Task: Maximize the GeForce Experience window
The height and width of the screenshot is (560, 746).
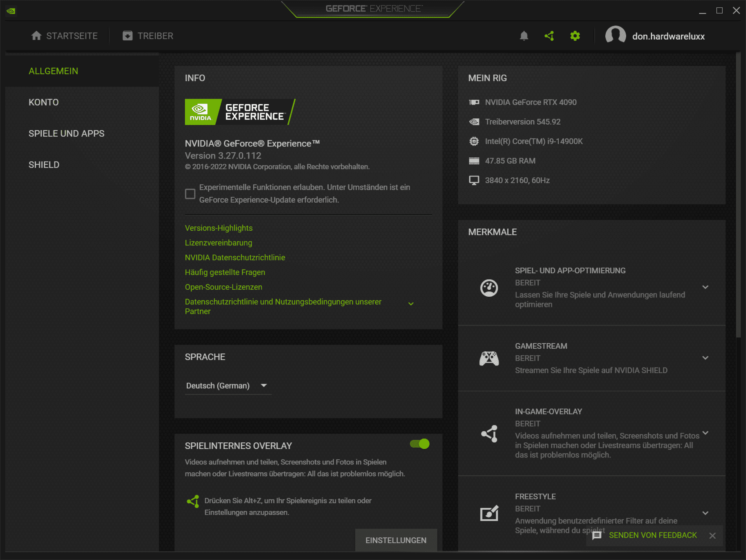Action: pyautogui.click(x=720, y=10)
